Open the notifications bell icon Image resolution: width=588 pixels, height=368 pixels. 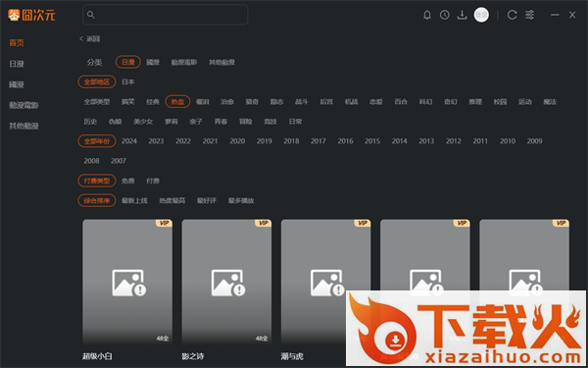(x=426, y=15)
